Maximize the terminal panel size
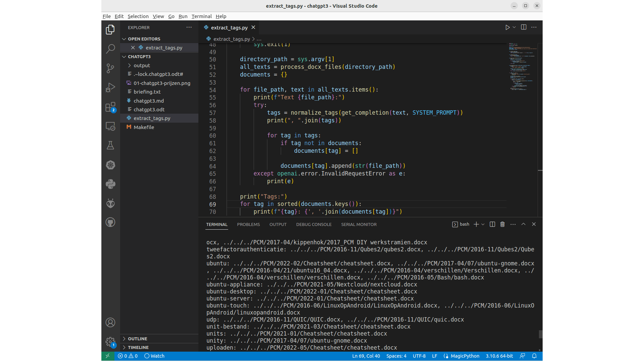The image size is (644, 362). 523,224
